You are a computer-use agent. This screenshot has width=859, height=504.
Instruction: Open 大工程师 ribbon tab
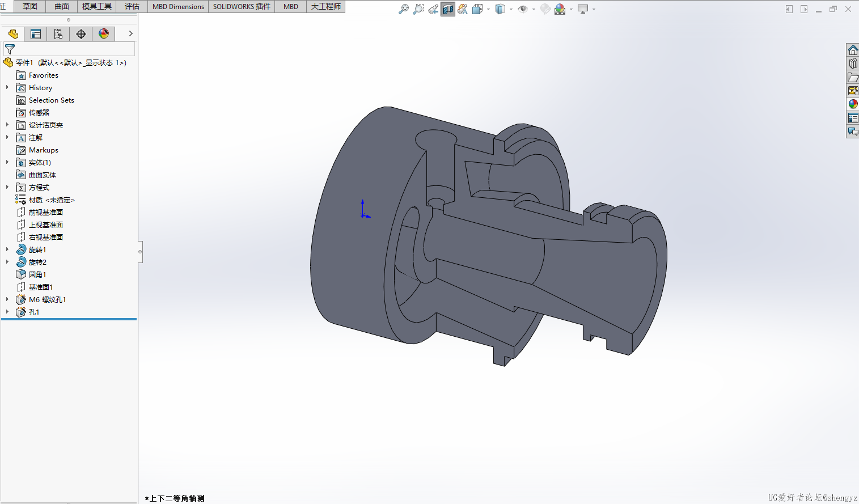click(x=326, y=6)
